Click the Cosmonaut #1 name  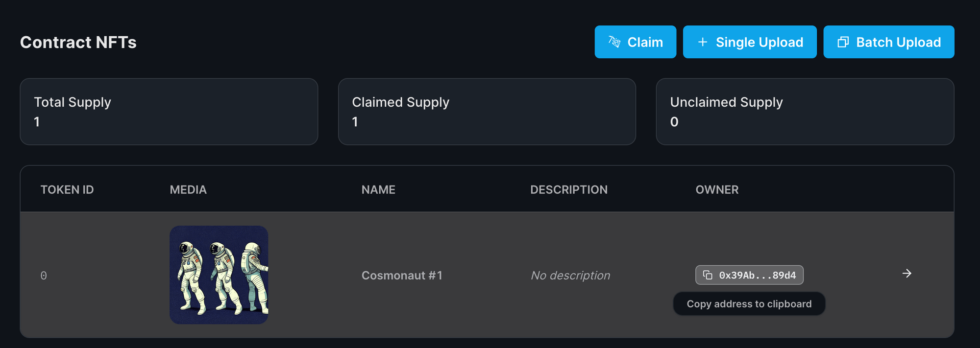(x=402, y=276)
